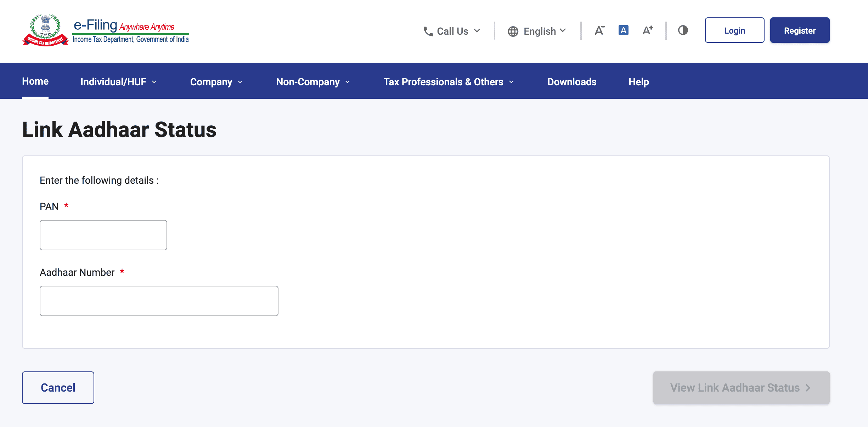The image size is (868, 427).
Task: Click the globe icon beside English
Action: click(x=513, y=31)
